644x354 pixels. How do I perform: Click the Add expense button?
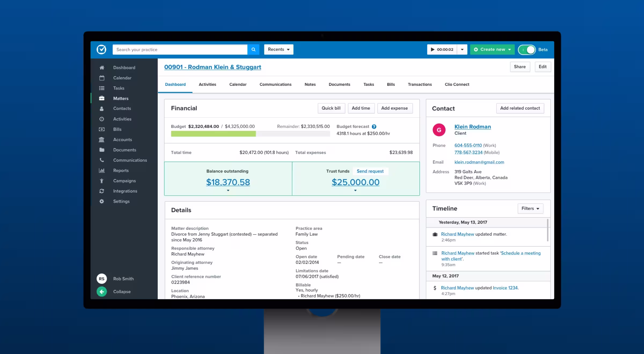[394, 108]
